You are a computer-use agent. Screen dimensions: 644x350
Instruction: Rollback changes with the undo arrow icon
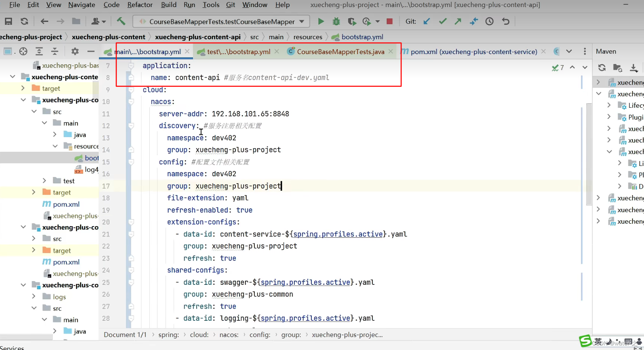[505, 21]
